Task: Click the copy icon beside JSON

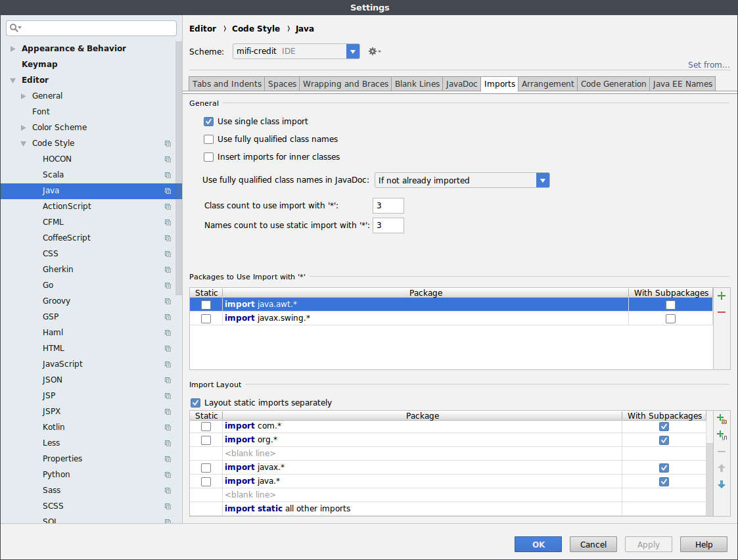Action: click(x=168, y=380)
